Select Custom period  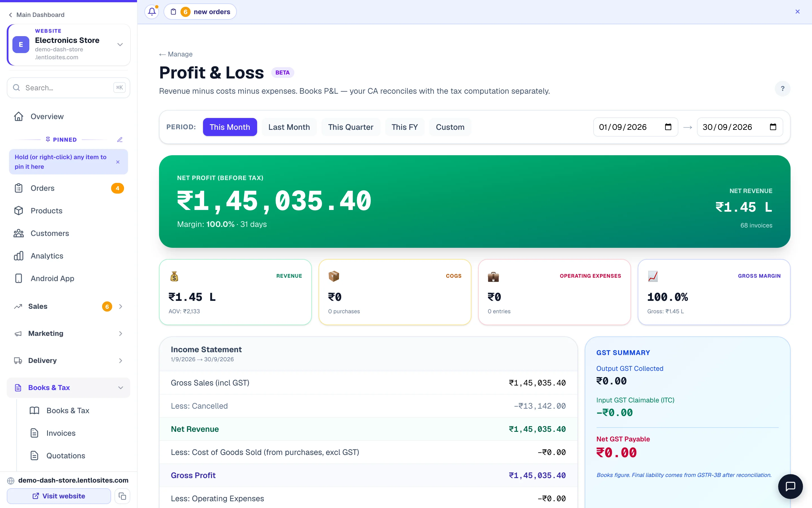coord(450,127)
